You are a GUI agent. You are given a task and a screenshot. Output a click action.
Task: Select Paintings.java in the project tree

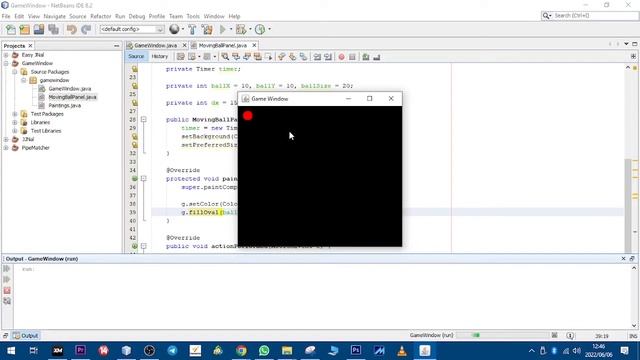coord(64,106)
